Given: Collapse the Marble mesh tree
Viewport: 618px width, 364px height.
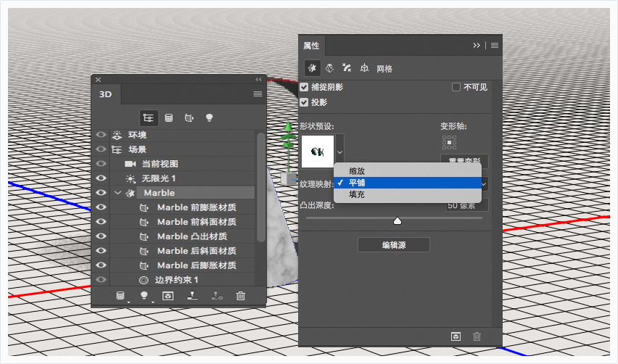Looking at the screenshot, I should tap(118, 193).
